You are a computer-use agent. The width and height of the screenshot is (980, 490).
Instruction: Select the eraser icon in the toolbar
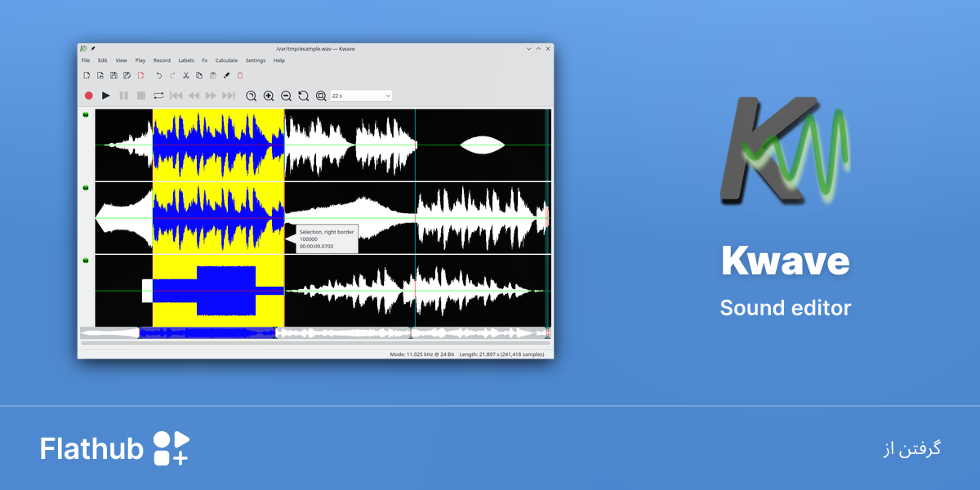click(227, 76)
